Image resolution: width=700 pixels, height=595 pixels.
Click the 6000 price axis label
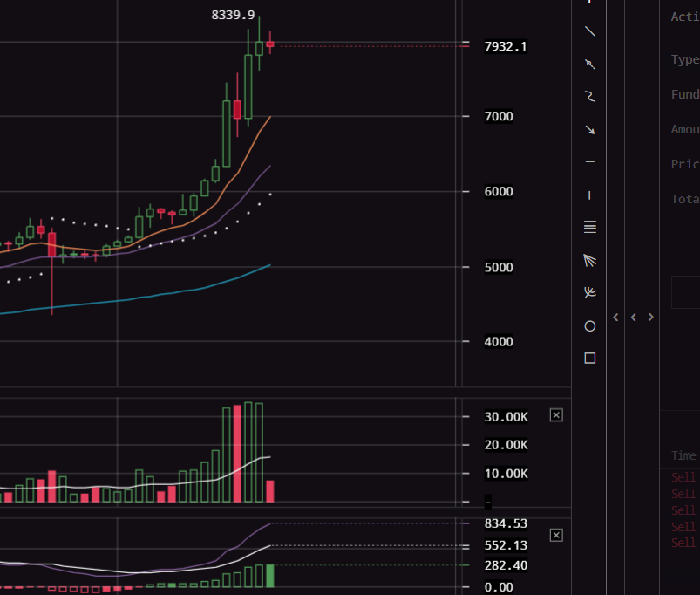pos(499,192)
